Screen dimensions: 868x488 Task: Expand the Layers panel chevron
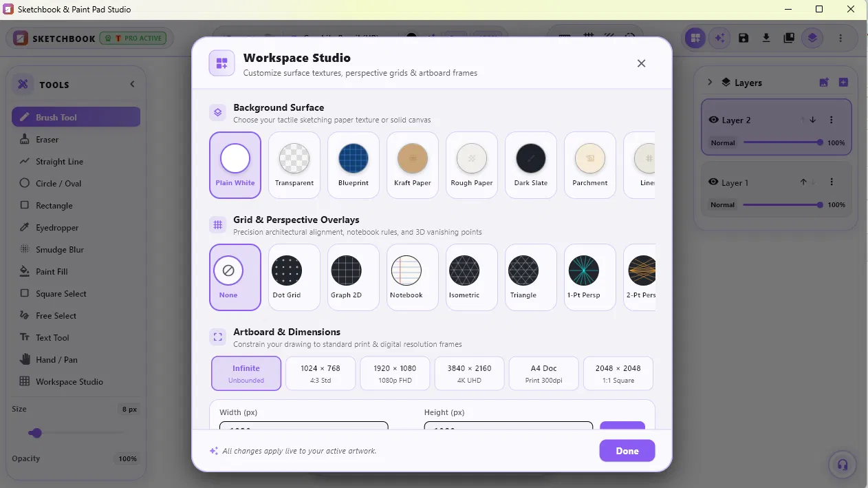710,83
